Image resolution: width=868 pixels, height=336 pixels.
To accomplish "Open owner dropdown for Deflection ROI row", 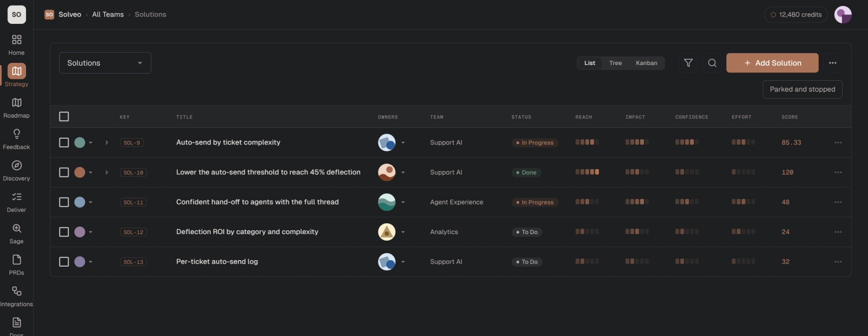I will 403,232.
